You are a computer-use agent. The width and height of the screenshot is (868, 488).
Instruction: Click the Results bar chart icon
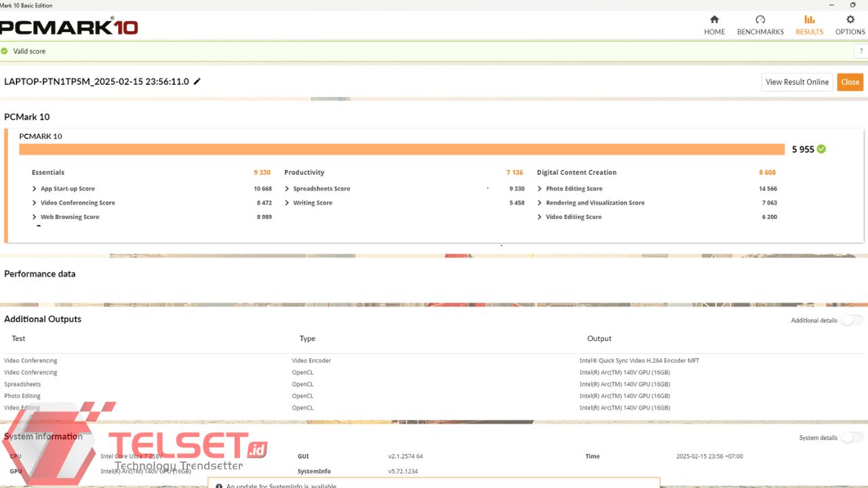coord(809,20)
